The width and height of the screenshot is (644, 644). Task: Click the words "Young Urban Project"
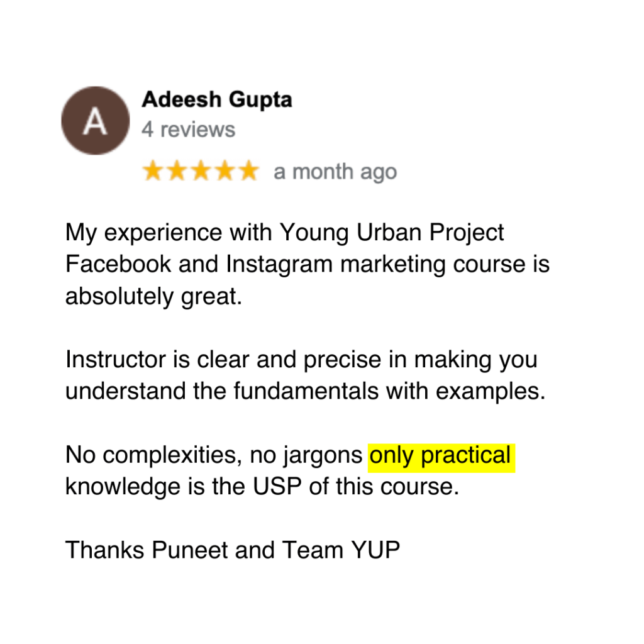[391, 233]
